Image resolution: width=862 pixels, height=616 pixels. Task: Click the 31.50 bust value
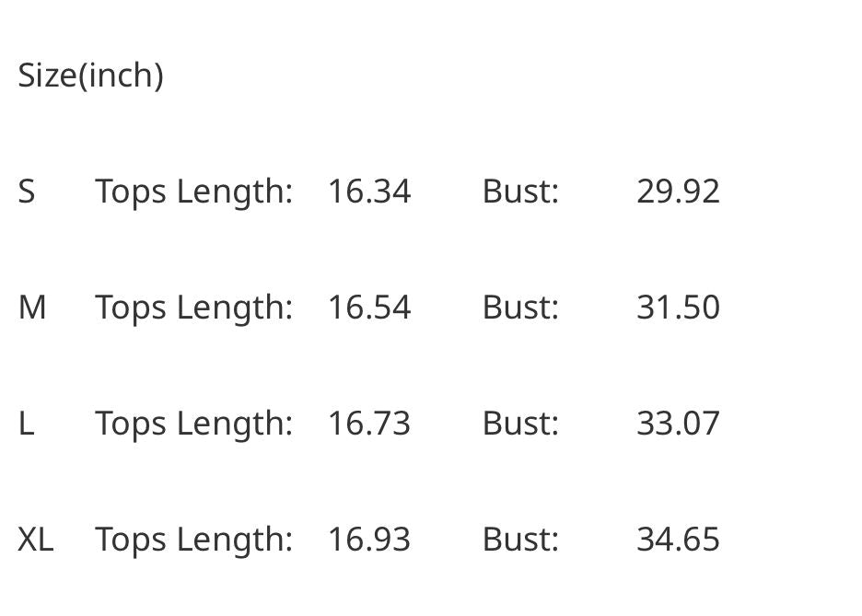(x=678, y=308)
